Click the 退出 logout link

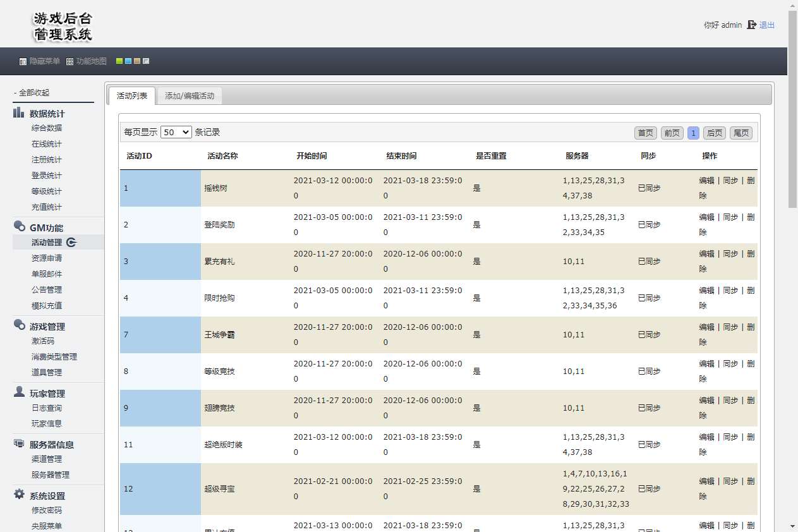767,25
